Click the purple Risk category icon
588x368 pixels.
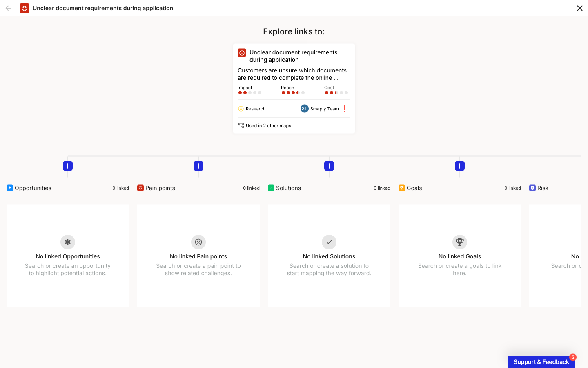click(532, 188)
